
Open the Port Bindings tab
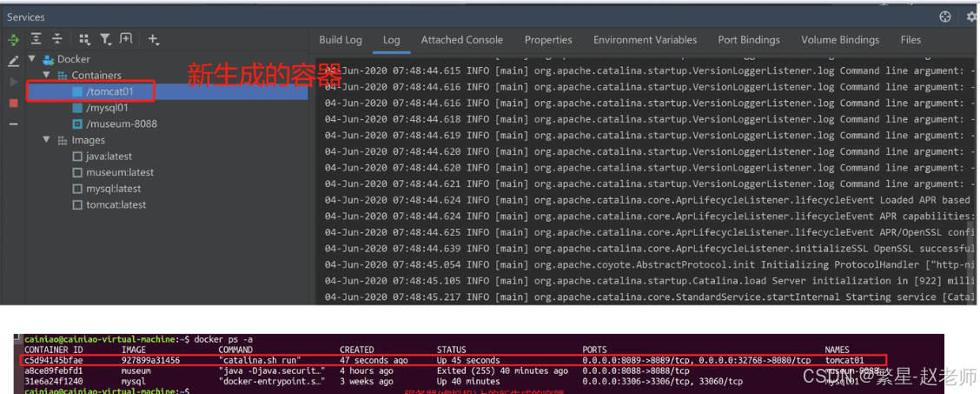tap(749, 40)
